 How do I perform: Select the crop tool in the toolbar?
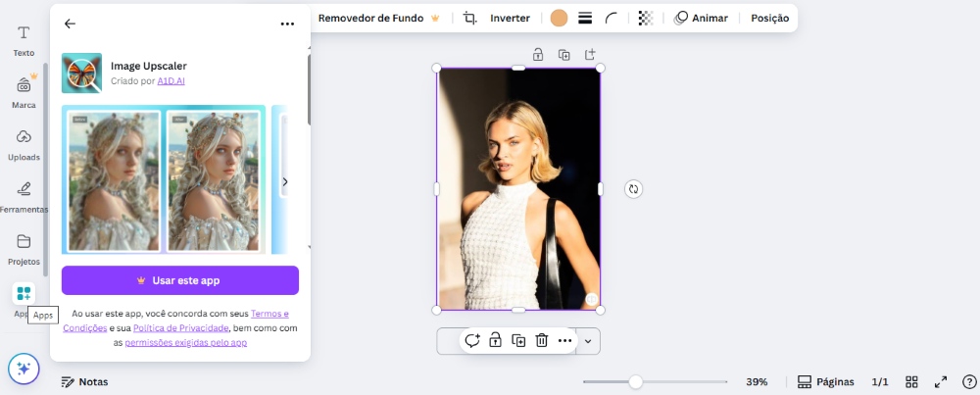pyautogui.click(x=470, y=18)
